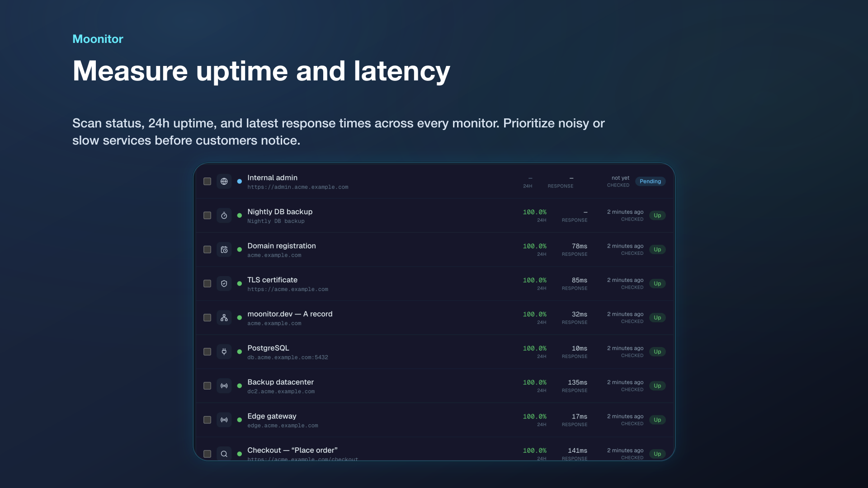868x488 pixels.
Task: Click the 135ms response value
Action: 577,382
